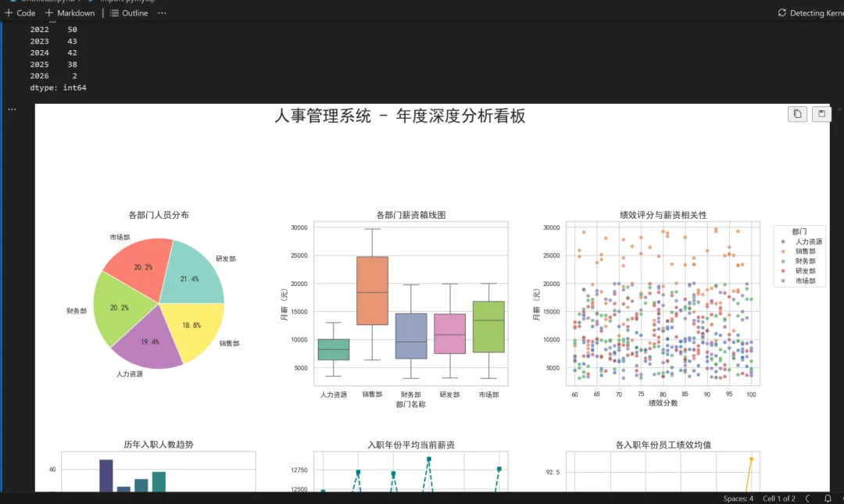Click the box plot title 各部门薪资箱线图
This screenshot has height=504, width=844.
(x=411, y=215)
